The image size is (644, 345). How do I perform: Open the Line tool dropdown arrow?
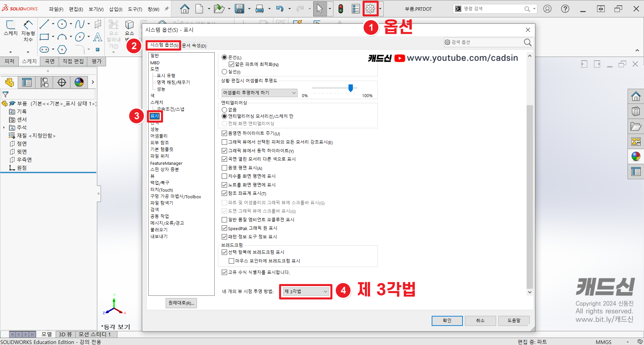[53, 24]
